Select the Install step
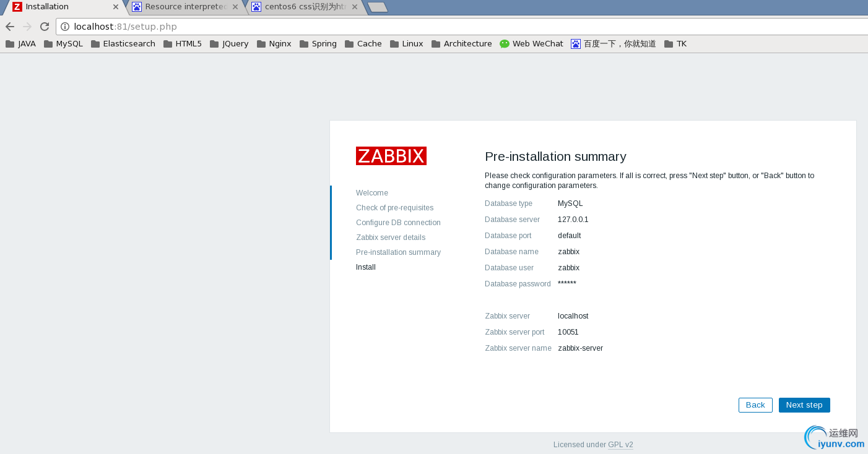 366,267
